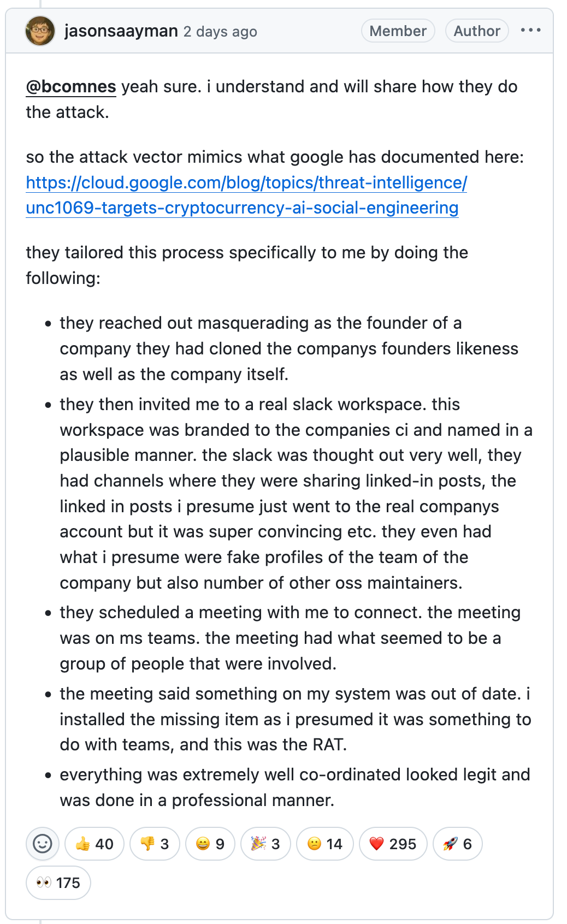Image resolution: width=567 pixels, height=924 pixels.
Task: Open the three-dot comment options menu
Action: (530, 31)
